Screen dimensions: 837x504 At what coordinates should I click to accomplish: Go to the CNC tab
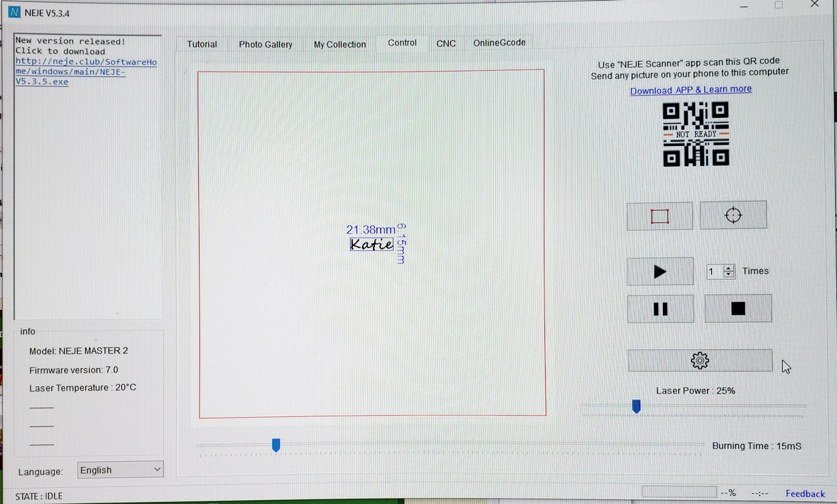(x=446, y=44)
